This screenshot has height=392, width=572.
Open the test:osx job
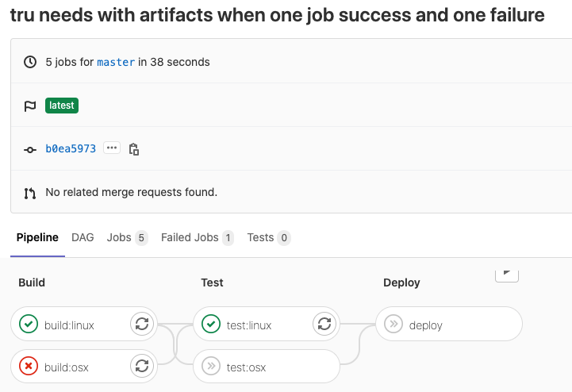click(246, 367)
